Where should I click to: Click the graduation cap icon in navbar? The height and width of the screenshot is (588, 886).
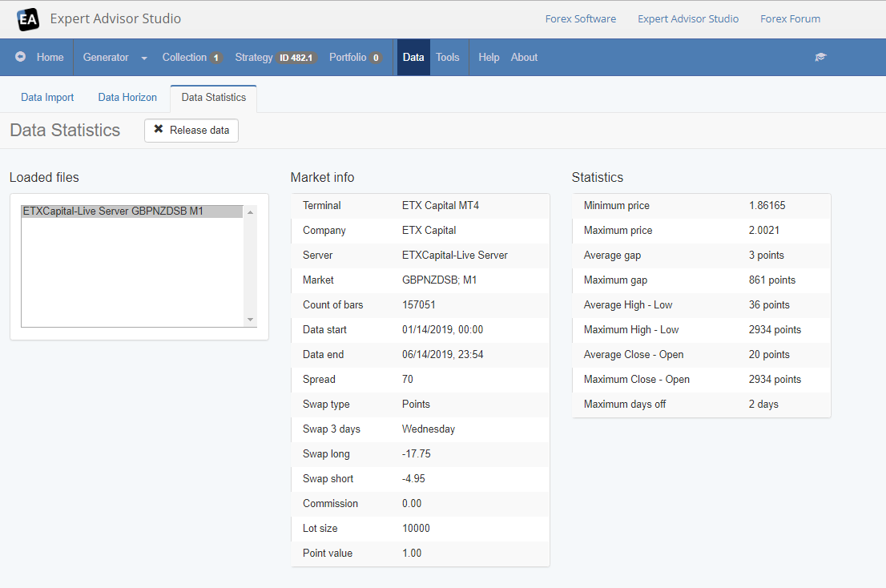(x=820, y=57)
